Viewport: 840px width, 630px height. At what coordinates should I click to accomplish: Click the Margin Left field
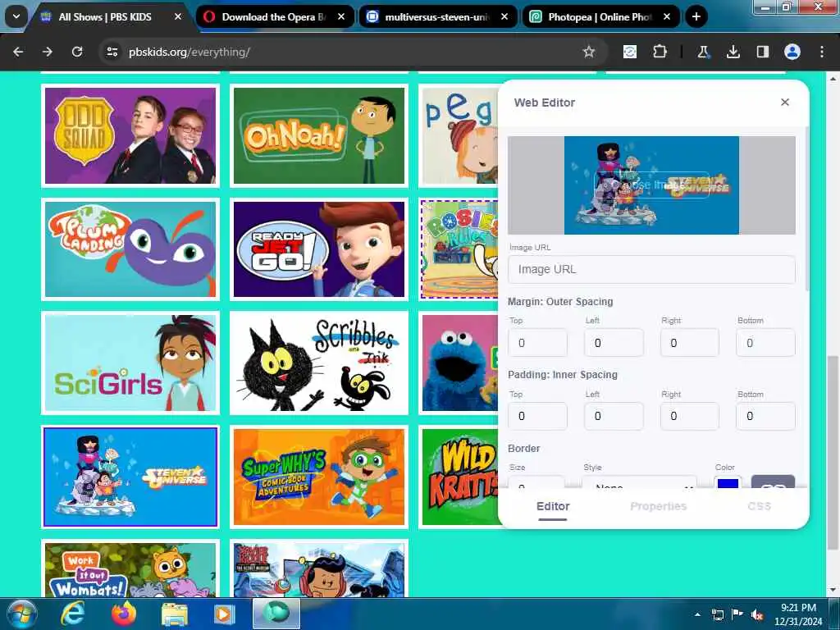(614, 343)
